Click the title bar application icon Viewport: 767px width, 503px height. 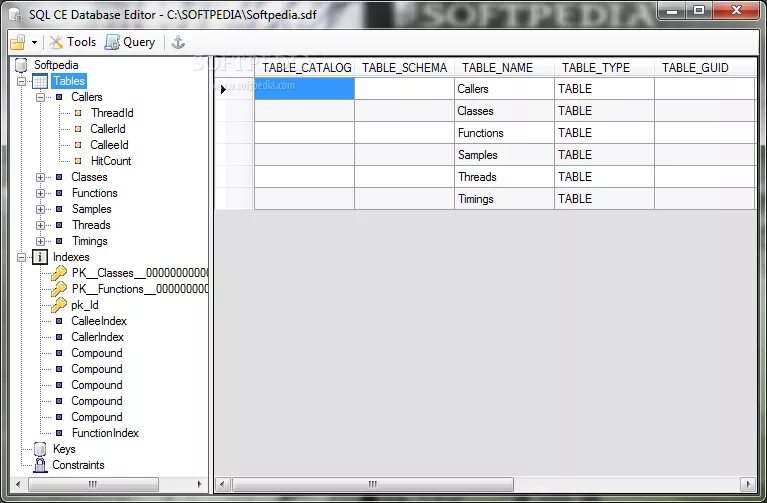pyautogui.click(x=15, y=15)
